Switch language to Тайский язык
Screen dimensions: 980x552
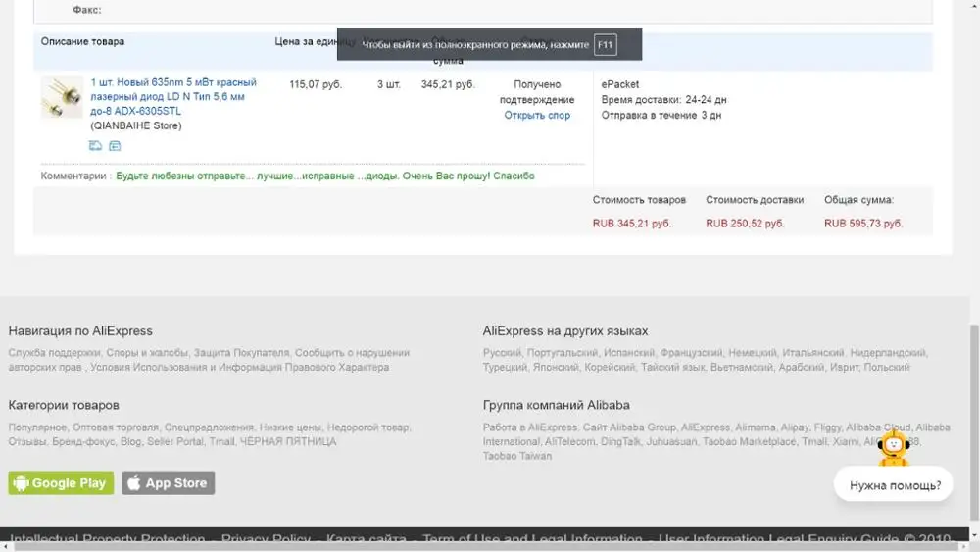pos(672,367)
